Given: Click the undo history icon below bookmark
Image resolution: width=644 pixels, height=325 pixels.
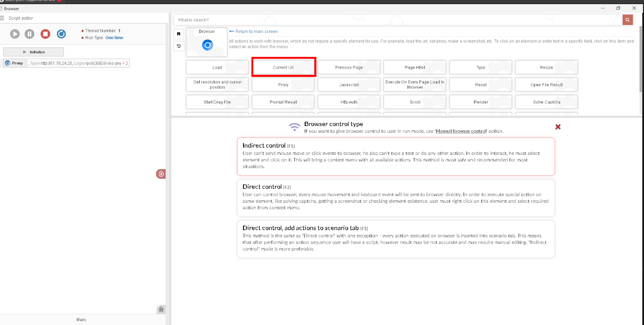Looking at the screenshot, I should [179, 46].
